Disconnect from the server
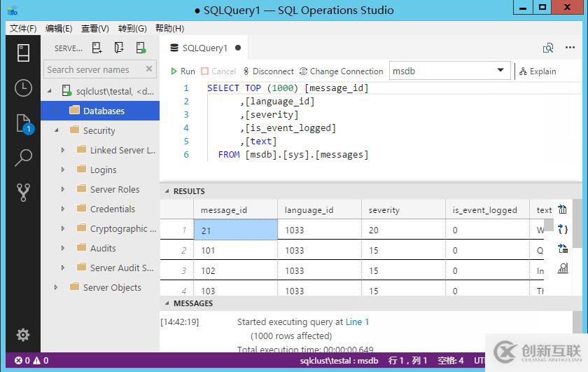 click(x=268, y=71)
